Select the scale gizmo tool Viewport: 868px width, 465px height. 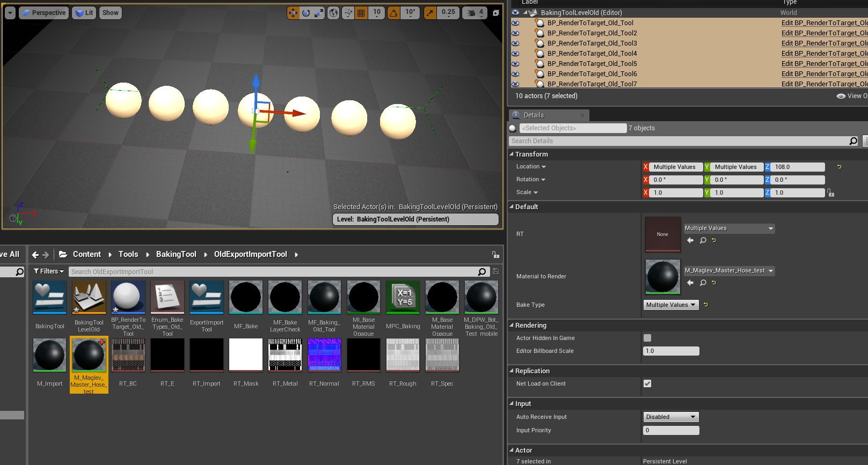click(x=319, y=13)
